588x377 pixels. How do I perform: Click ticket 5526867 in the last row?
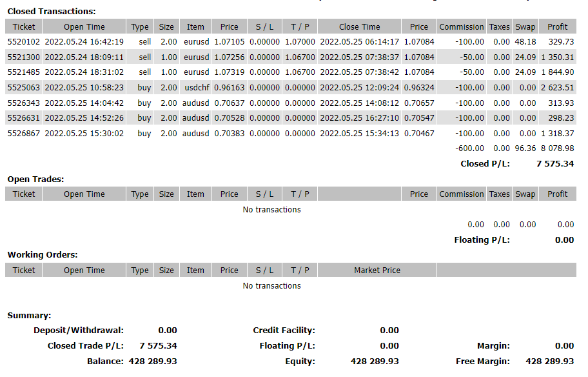click(24, 134)
